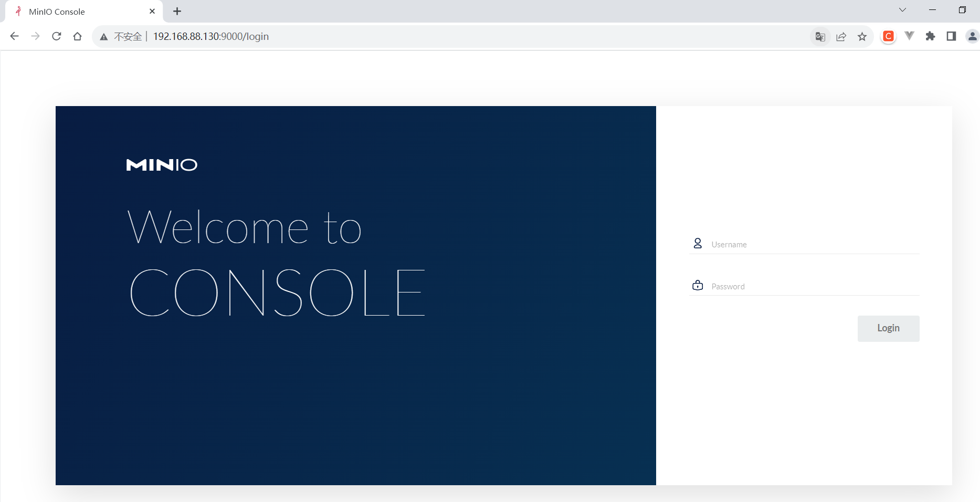Open the browser extensions puzzle icon

pyautogui.click(x=930, y=36)
